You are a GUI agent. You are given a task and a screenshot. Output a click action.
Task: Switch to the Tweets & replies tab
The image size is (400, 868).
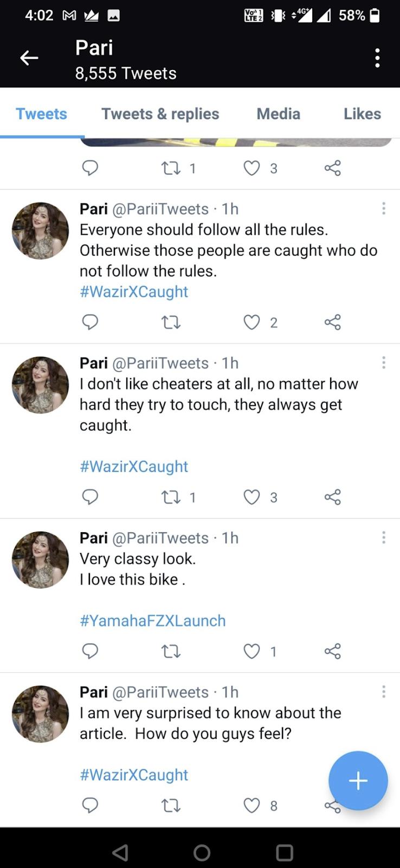point(160,114)
